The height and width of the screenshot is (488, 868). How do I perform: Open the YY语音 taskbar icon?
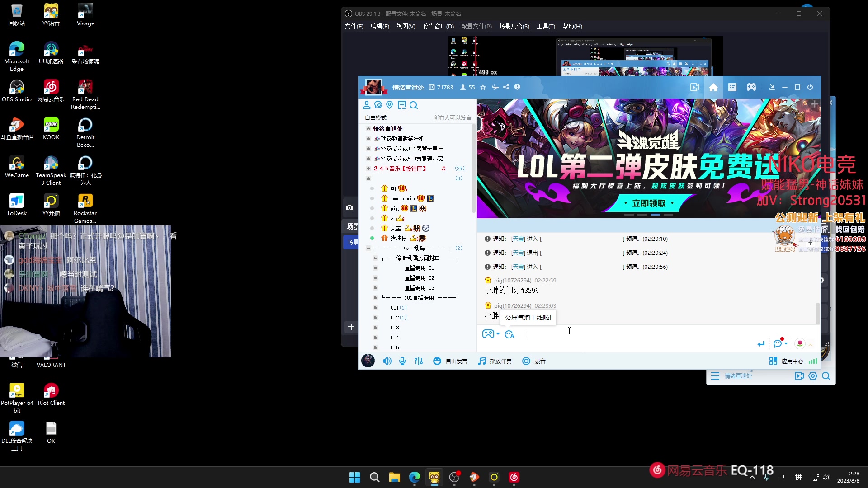434,477
